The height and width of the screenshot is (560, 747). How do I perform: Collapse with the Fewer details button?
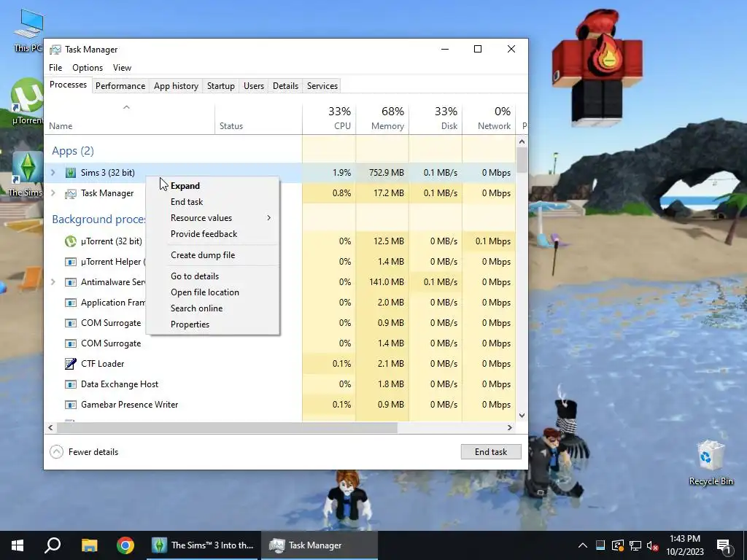(85, 452)
